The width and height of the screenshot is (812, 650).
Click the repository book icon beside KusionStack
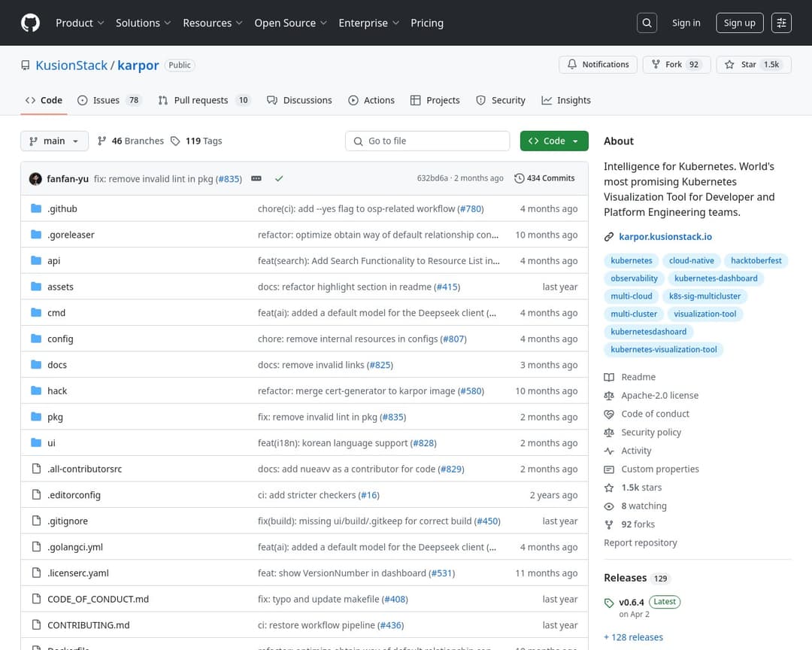click(x=26, y=65)
